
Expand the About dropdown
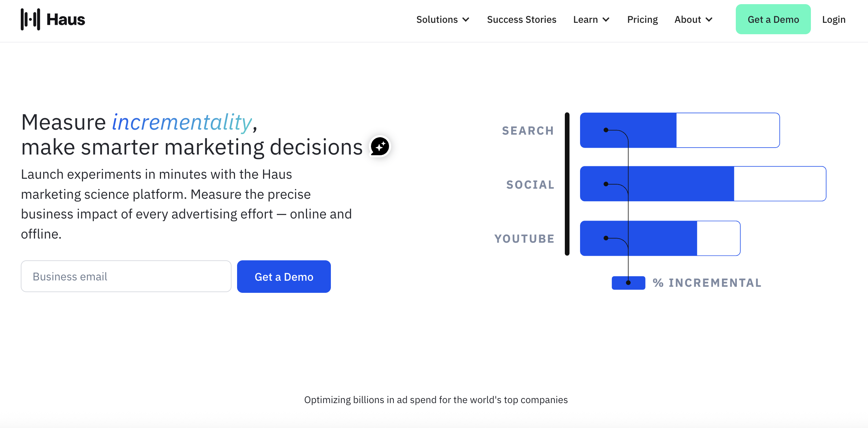coord(693,19)
